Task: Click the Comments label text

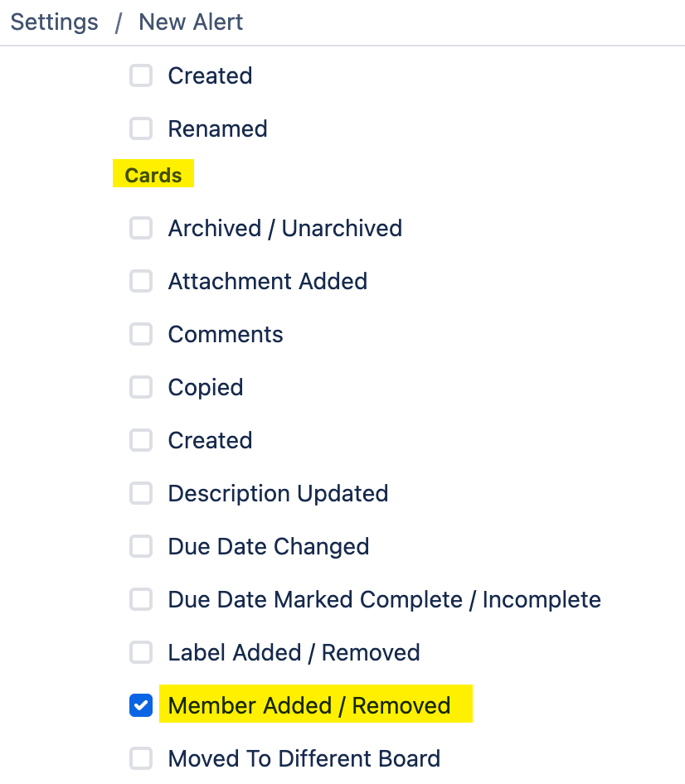Action: click(225, 334)
